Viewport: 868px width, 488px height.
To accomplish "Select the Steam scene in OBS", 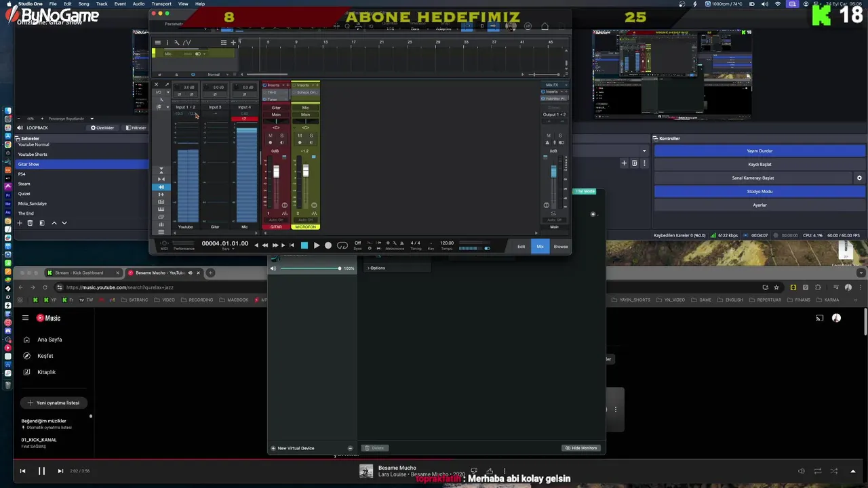I will pyautogui.click(x=82, y=184).
